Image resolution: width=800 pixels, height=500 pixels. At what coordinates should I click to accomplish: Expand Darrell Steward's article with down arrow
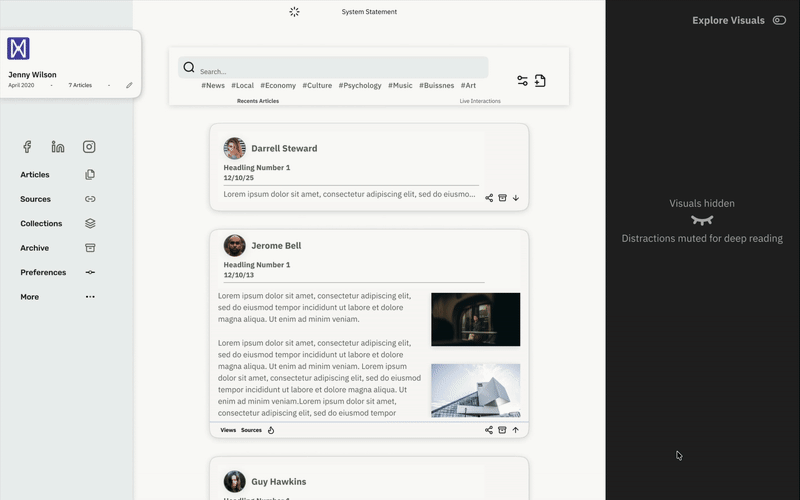[x=516, y=198]
